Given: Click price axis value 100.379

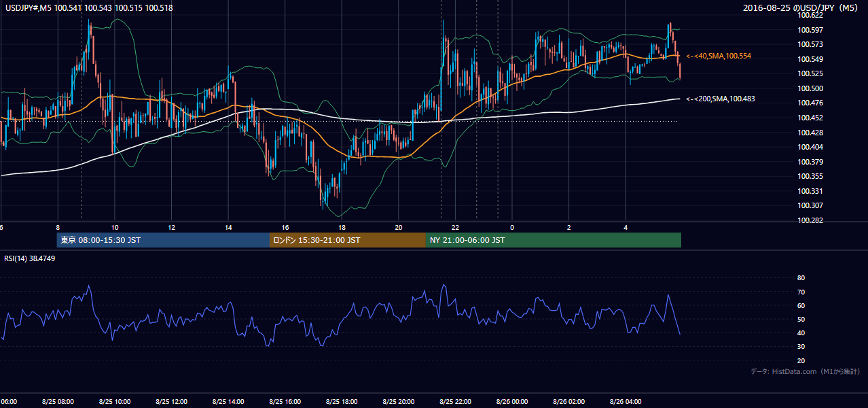Looking at the screenshot, I should 811,162.
